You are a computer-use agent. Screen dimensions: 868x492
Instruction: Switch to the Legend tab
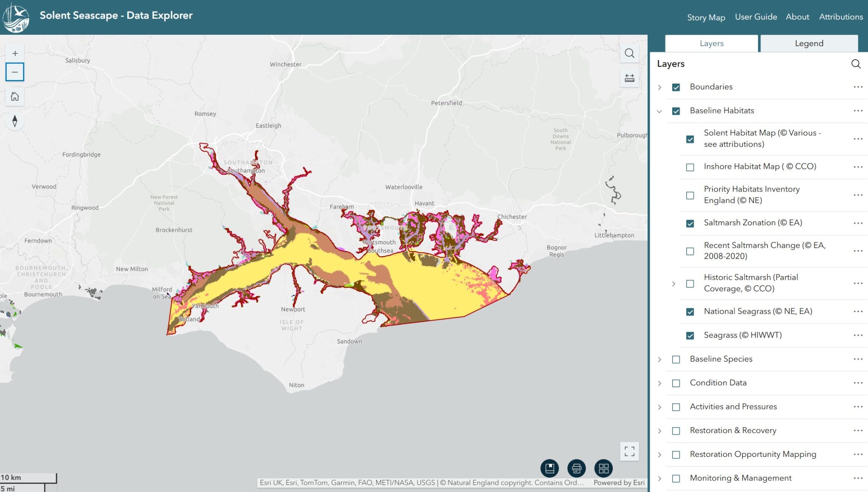point(809,43)
